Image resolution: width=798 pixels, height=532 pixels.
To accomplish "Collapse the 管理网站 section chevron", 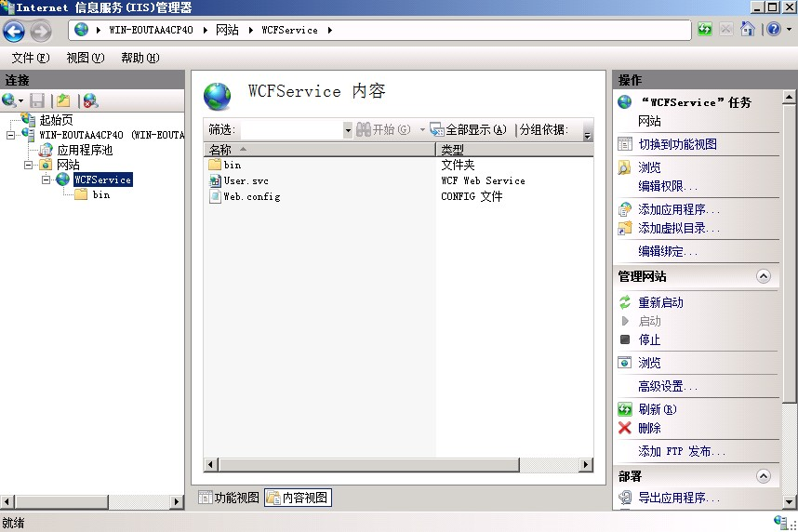I will (x=763, y=276).
